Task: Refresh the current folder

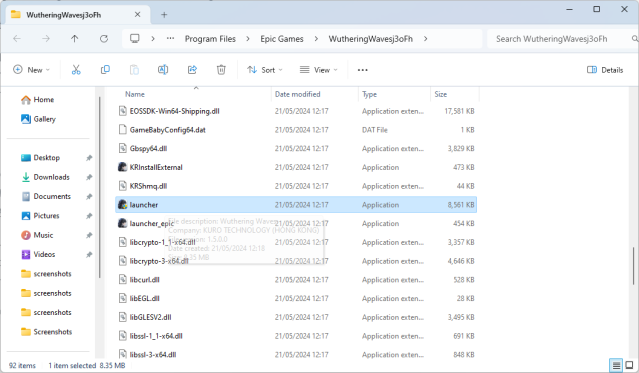Action: 104,39
